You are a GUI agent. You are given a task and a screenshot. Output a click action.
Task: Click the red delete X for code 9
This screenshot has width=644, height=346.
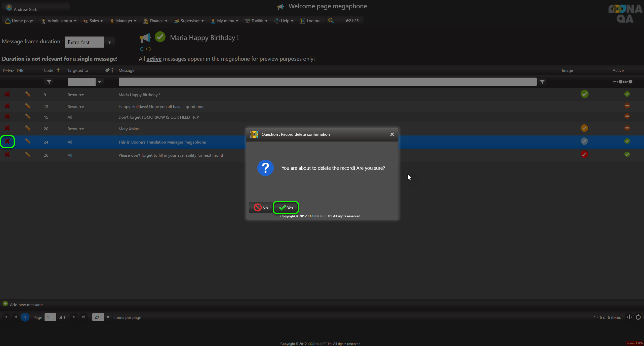coord(7,94)
